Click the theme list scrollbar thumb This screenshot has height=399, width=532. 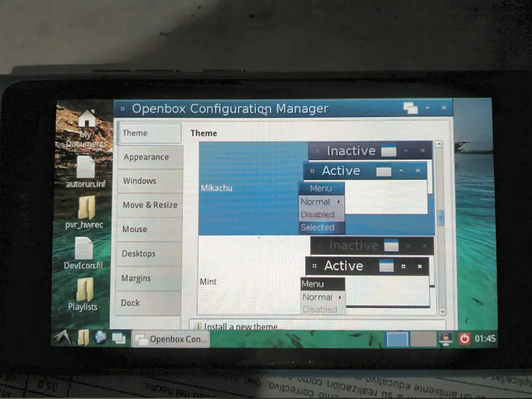(440, 218)
